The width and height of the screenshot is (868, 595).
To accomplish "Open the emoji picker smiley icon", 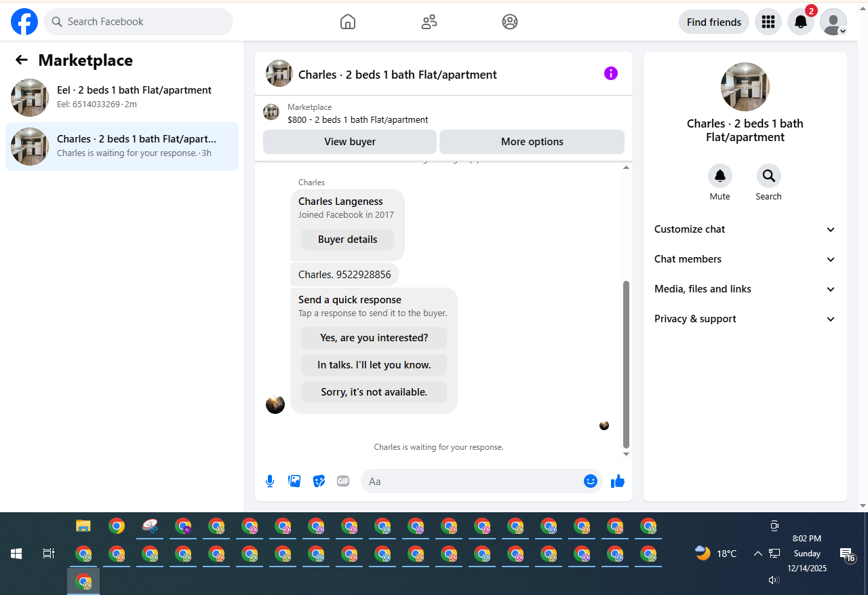I will pyautogui.click(x=591, y=481).
